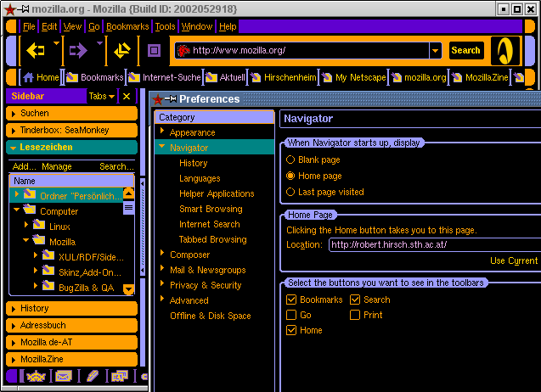Open Navigator from the component bar icon
This screenshot has width=541, height=392.
click(36, 376)
